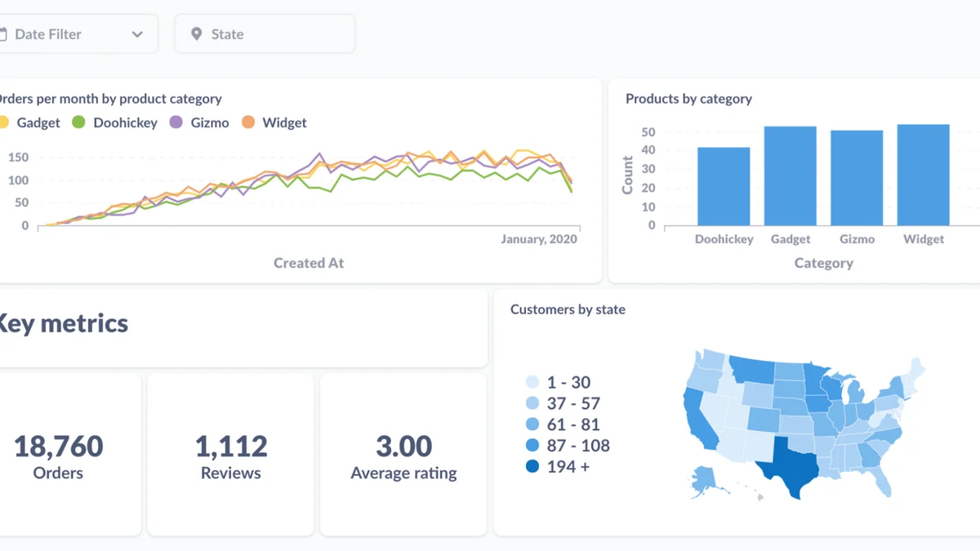Image resolution: width=980 pixels, height=551 pixels.
Task: Click the 37 - 57 map legend entry
Action: click(x=563, y=403)
